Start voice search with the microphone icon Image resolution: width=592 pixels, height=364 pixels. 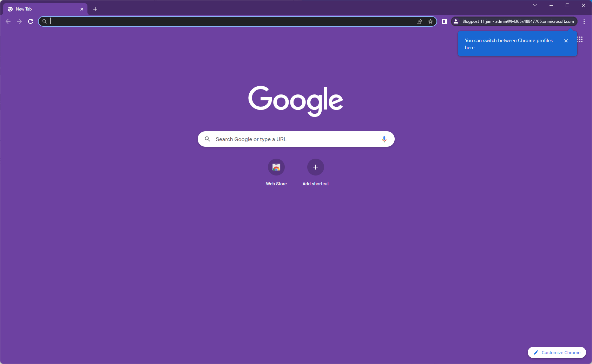(x=384, y=139)
